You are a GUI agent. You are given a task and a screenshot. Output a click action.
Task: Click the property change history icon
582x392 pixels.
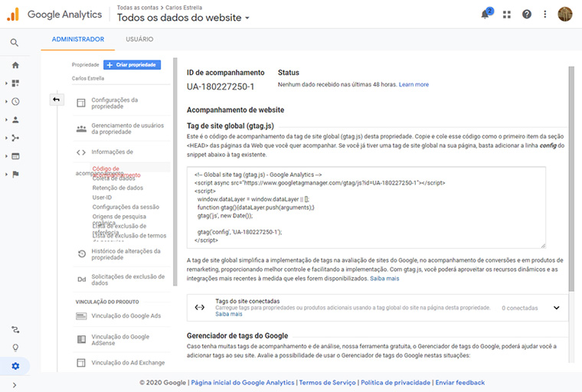[x=82, y=254]
